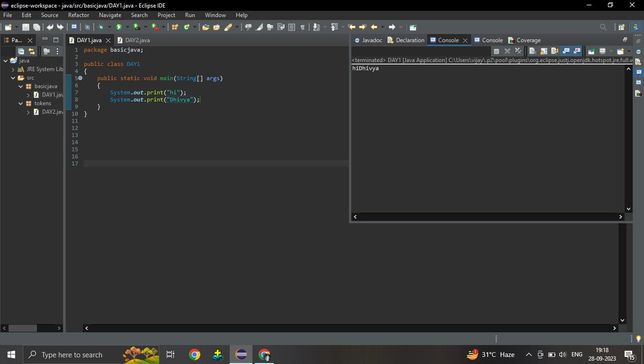This screenshot has width=644, height=364.
Task: Click Last Edit Location toolbar arrow
Action: pos(352,27)
